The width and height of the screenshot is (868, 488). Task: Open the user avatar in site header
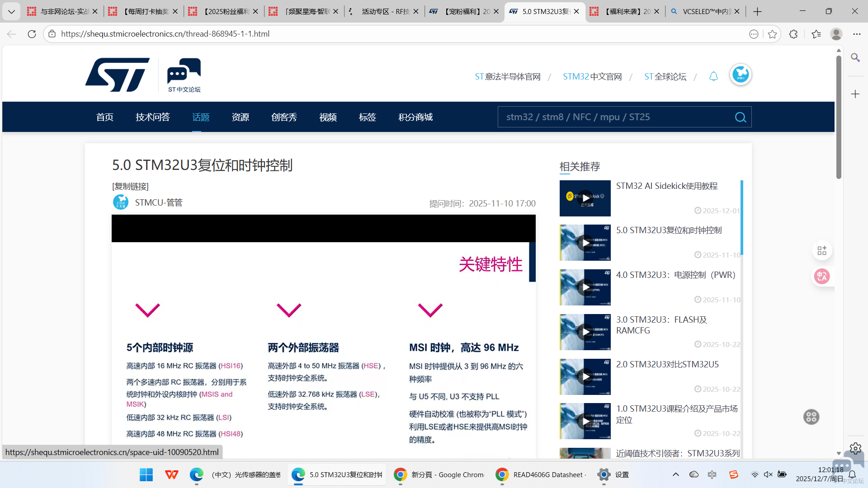point(741,75)
